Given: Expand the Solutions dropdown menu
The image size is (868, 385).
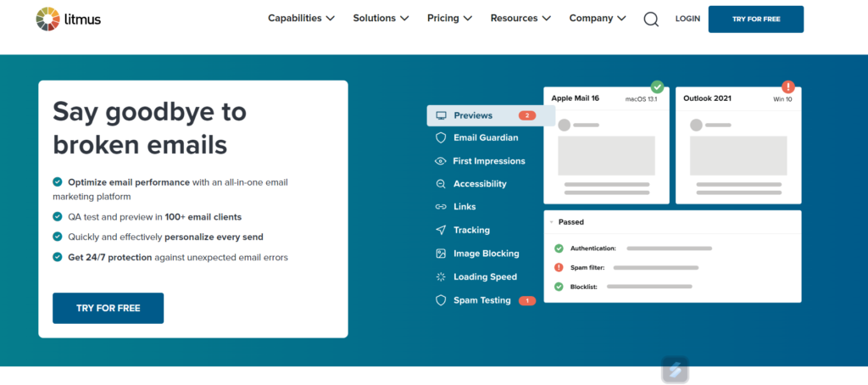Looking at the screenshot, I should [381, 19].
